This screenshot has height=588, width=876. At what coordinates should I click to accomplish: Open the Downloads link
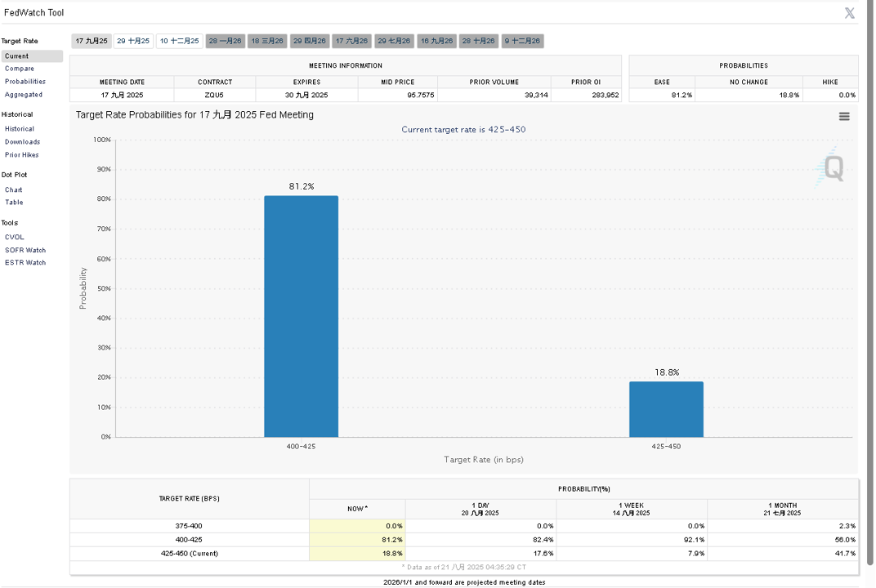pos(22,142)
